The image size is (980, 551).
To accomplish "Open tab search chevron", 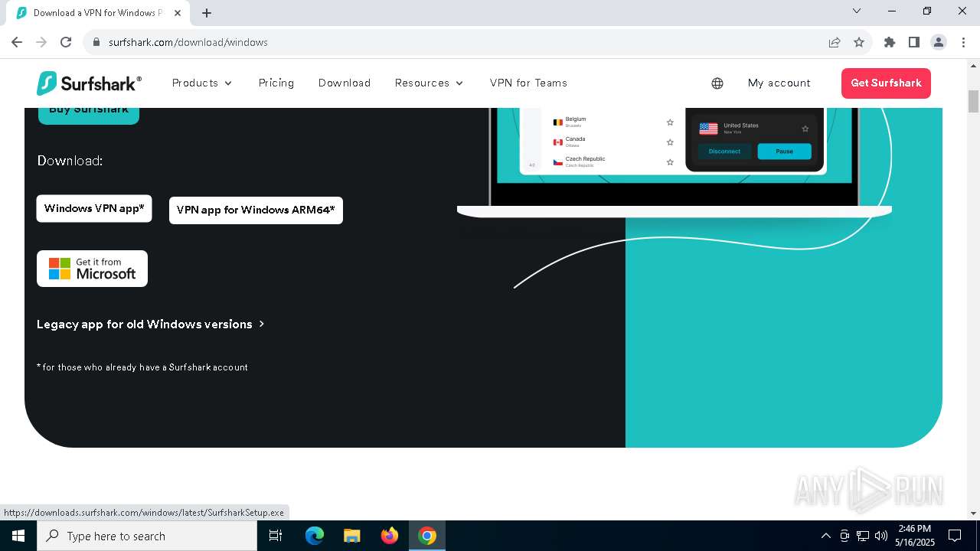I will [x=857, y=11].
